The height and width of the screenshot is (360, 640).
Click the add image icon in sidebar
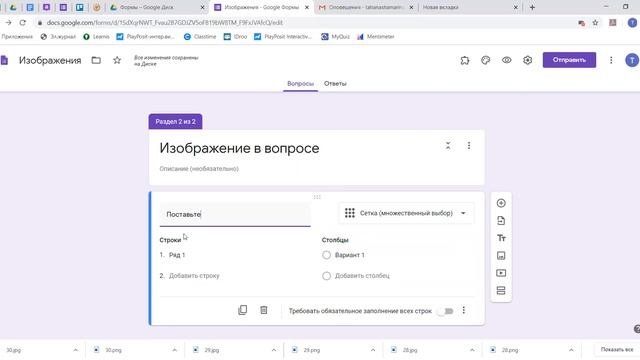click(501, 256)
